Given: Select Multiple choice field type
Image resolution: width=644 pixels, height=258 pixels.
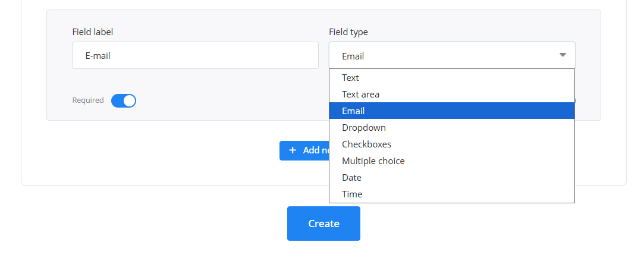Looking at the screenshot, I should click(452, 161).
